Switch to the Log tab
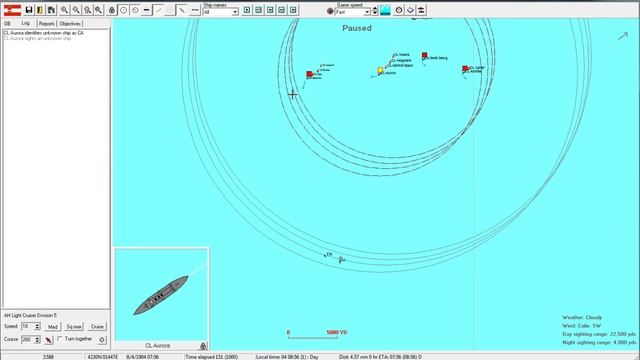The height and width of the screenshot is (360, 640). tap(25, 23)
